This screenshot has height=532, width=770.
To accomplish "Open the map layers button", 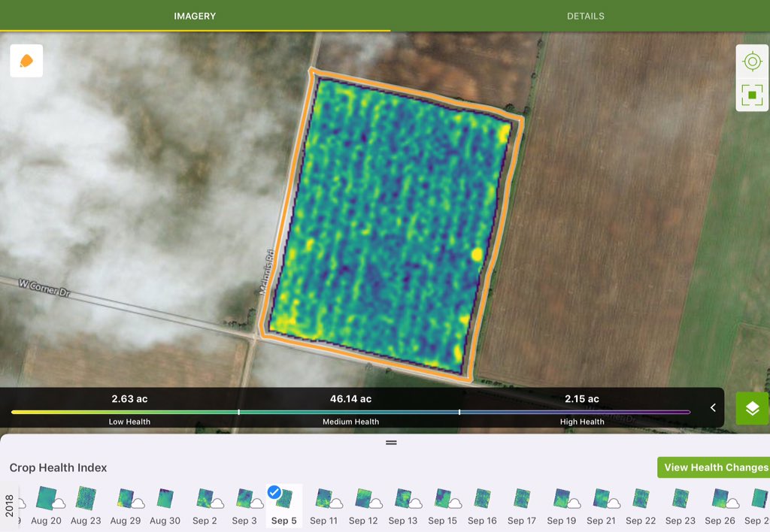I will pos(752,408).
